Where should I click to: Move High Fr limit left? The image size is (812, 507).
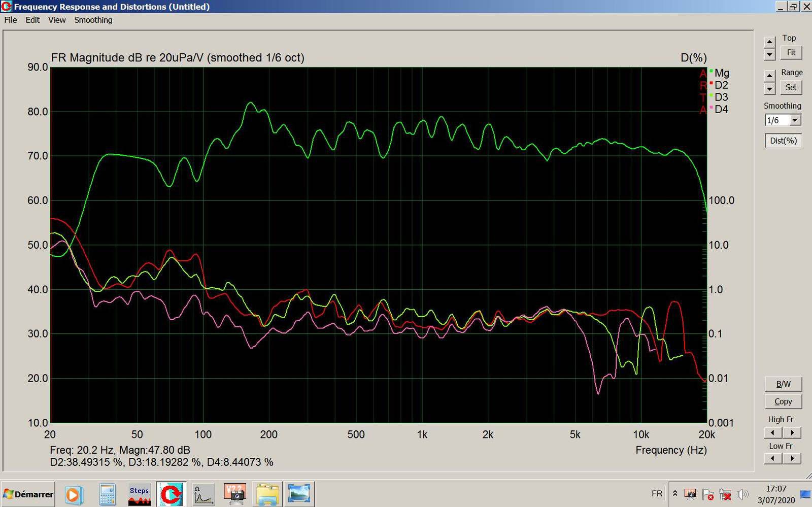[x=773, y=433]
